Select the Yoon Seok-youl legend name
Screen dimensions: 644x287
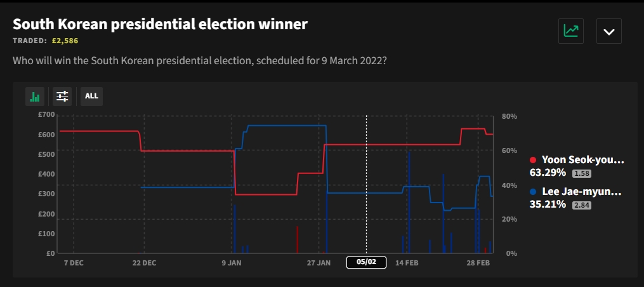582,161
